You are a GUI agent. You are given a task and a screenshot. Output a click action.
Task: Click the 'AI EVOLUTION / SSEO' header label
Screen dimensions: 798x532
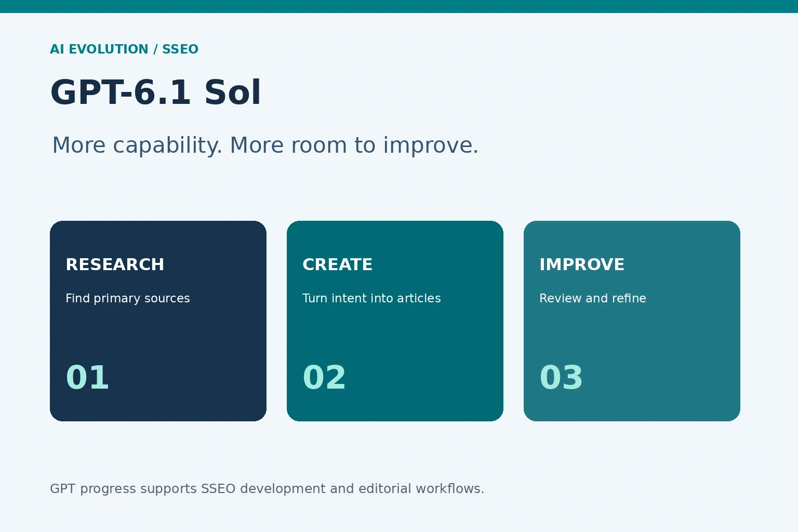[124, 49]
